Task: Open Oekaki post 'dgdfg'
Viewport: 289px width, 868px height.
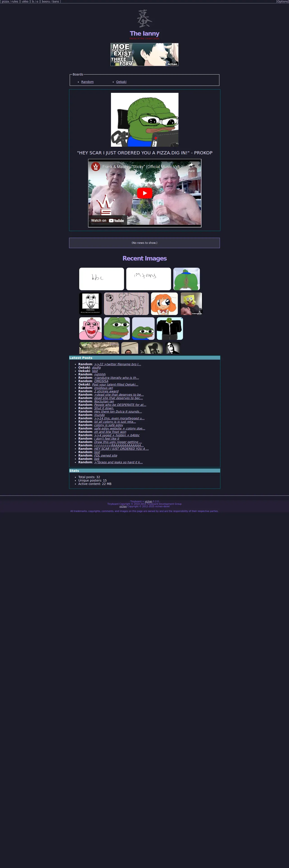Action: tap(96, 368)
